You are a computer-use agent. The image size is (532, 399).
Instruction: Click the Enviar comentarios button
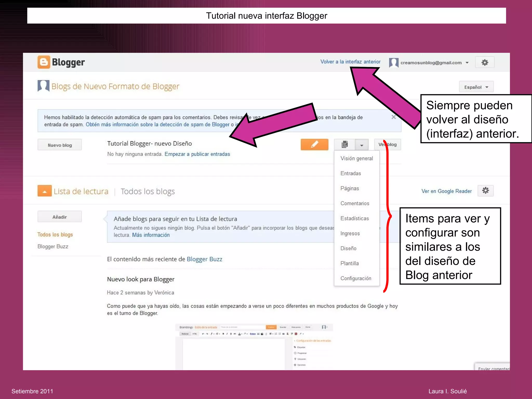(493, 367)
